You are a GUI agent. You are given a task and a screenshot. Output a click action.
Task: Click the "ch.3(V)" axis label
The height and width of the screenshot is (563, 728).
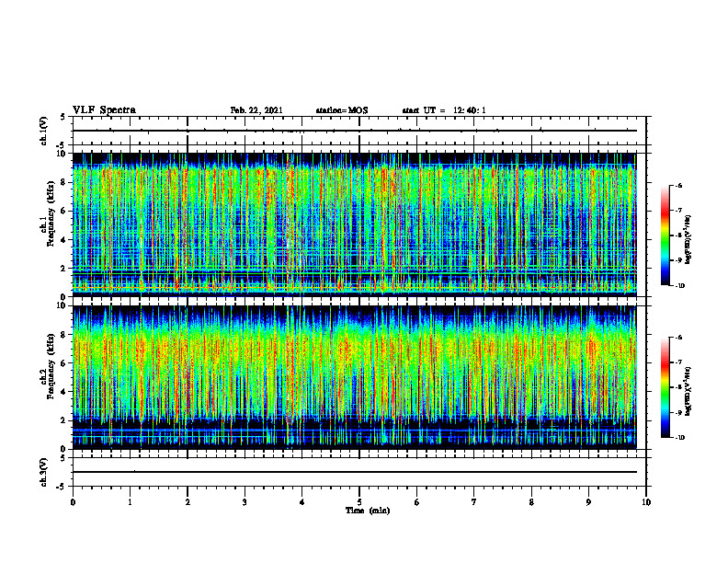(x=44, y=472)
